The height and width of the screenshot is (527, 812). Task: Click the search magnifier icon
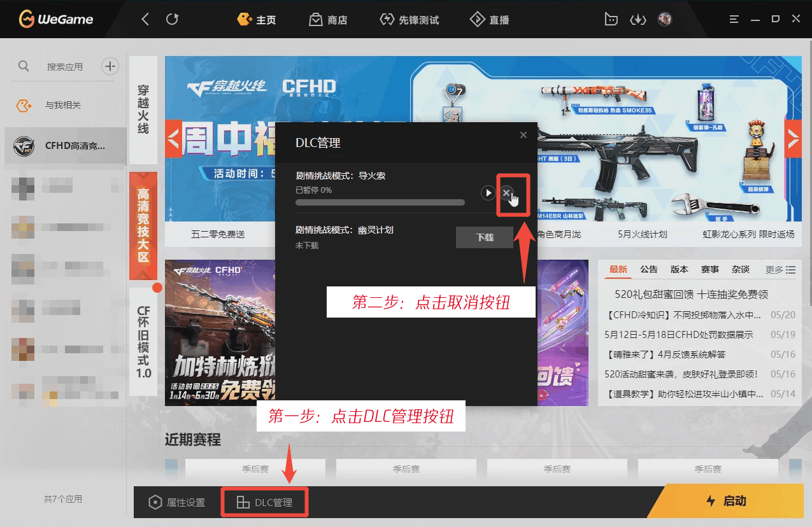[x=24, y=66]
